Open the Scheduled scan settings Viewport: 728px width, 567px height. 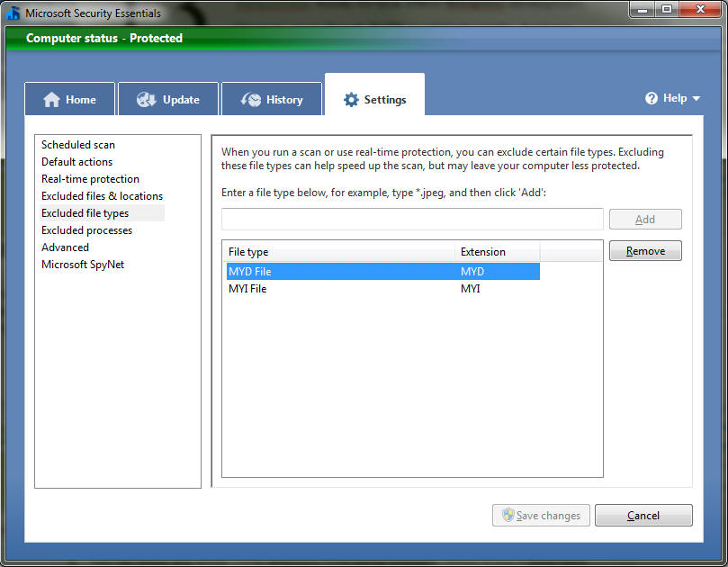coord(78,145)
